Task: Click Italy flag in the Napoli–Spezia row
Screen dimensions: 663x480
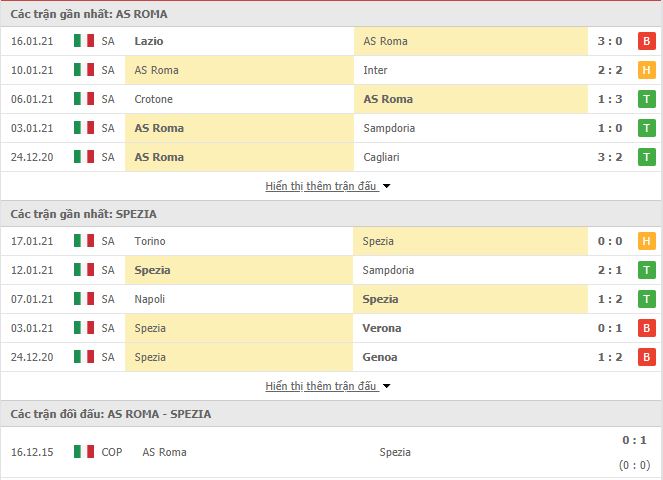Action: (83, 299)
